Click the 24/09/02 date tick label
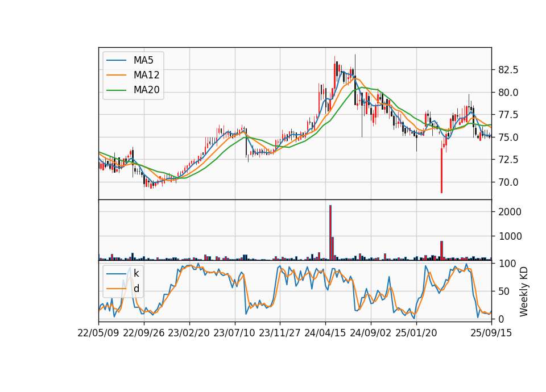Image resolution: width=546 pixels, height=392 pixels. 370,333
